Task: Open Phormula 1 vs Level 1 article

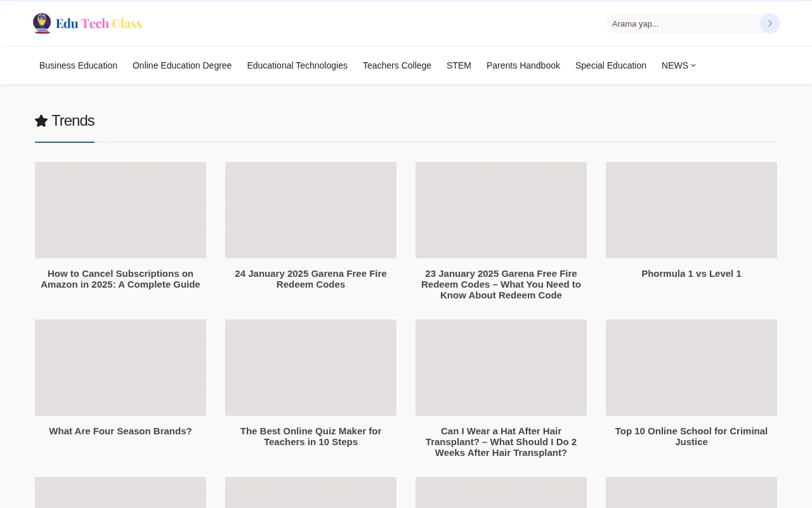Action: [x=691, y=274]
